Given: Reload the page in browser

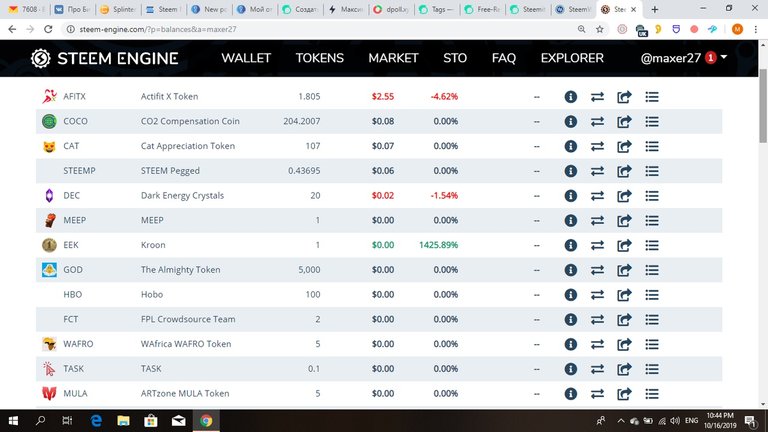Looking at the screenshot, I should pyautogui.click(x=48, y=29).
